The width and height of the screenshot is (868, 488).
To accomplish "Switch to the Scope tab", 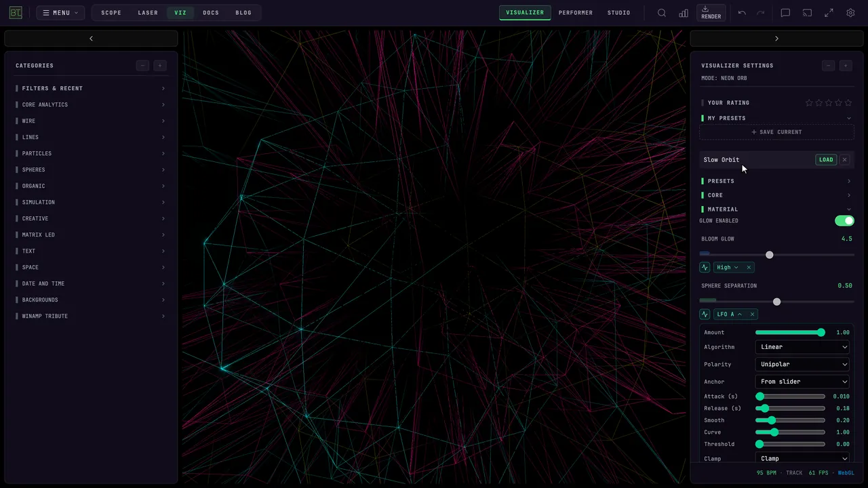I will (x=111, y=13).
